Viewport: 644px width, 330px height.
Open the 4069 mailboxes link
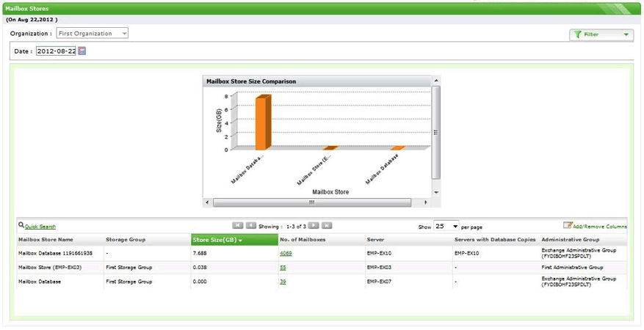click(286, 253)
